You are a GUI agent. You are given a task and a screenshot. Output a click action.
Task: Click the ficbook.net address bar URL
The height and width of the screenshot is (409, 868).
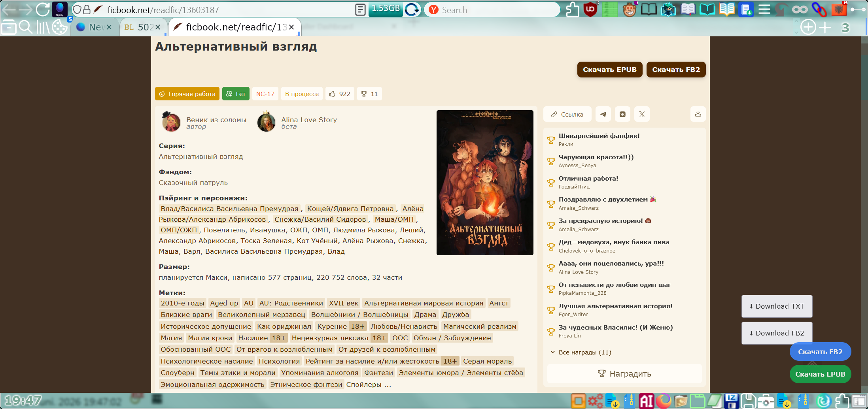(163, 10)
